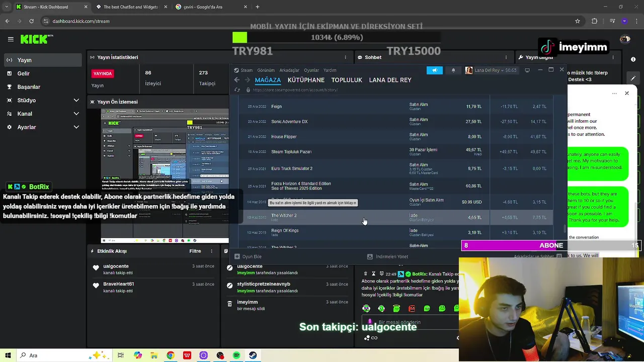The width and height of the screenshot is (644, 362).
Task: Click Steam announcements megaphone button
Action: (x=435, y=70)
